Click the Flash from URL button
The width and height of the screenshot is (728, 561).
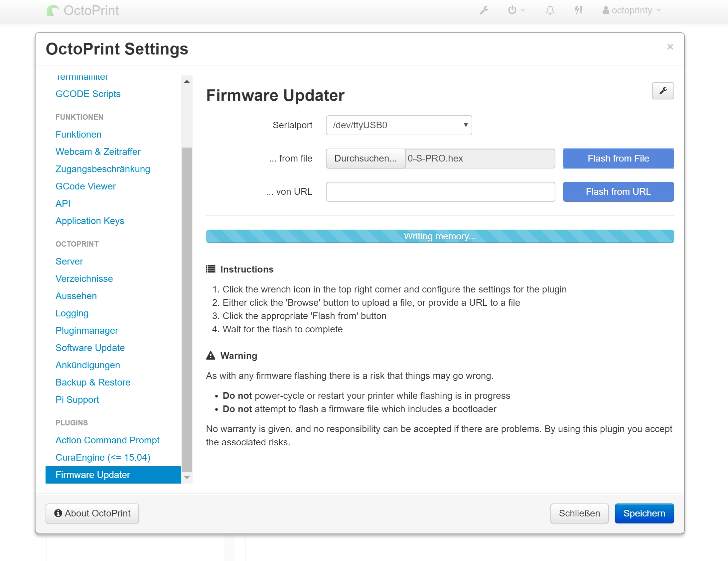[618, 192]
